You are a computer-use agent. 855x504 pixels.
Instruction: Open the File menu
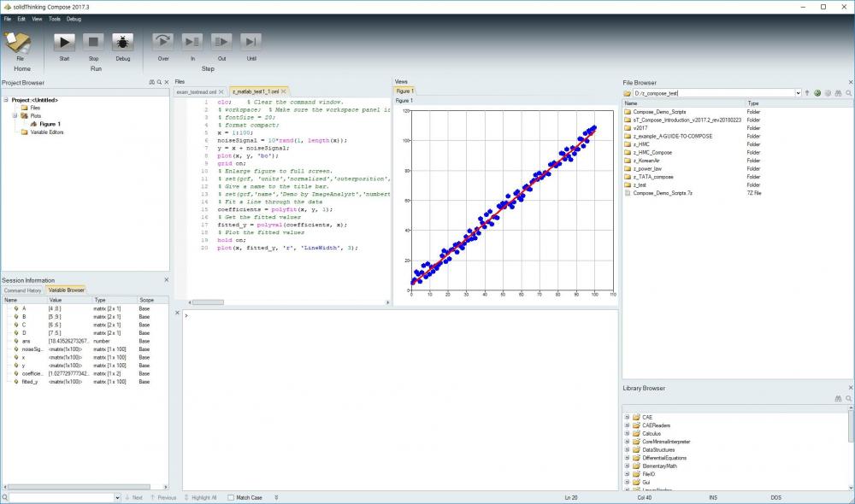(8, 19)
